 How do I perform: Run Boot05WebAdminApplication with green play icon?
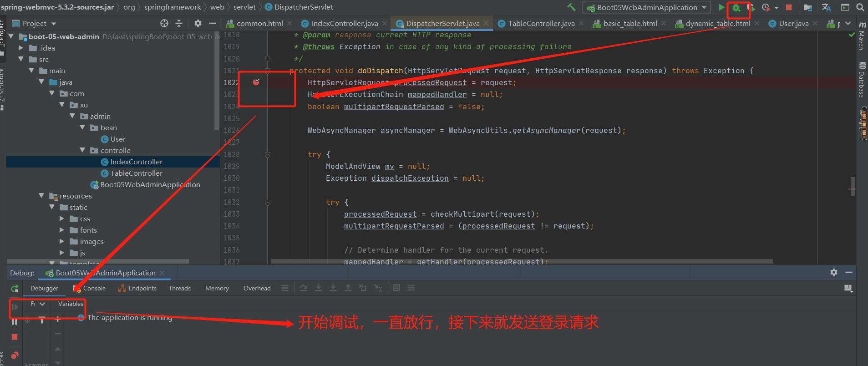click(x=721, y=7)
